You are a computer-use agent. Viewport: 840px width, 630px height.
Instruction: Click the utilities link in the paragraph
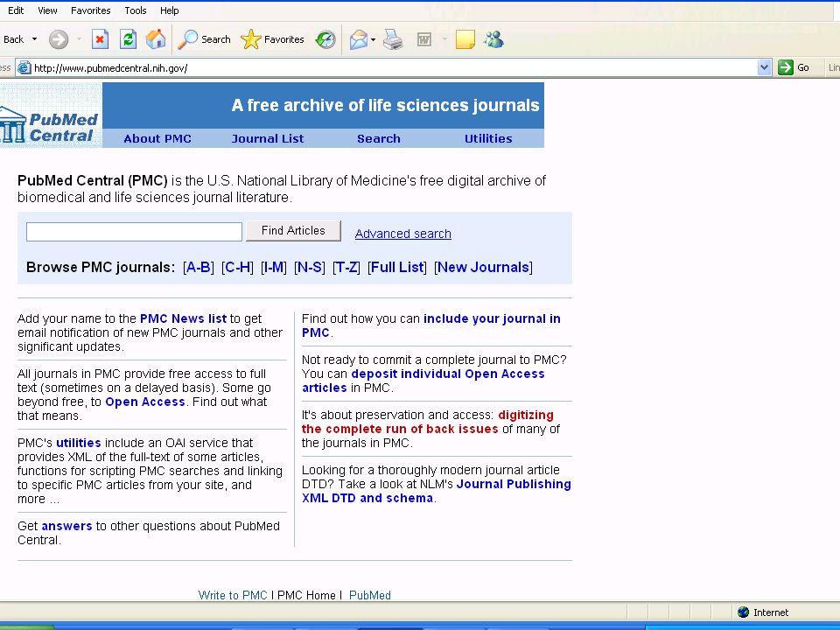coord(79,443)
